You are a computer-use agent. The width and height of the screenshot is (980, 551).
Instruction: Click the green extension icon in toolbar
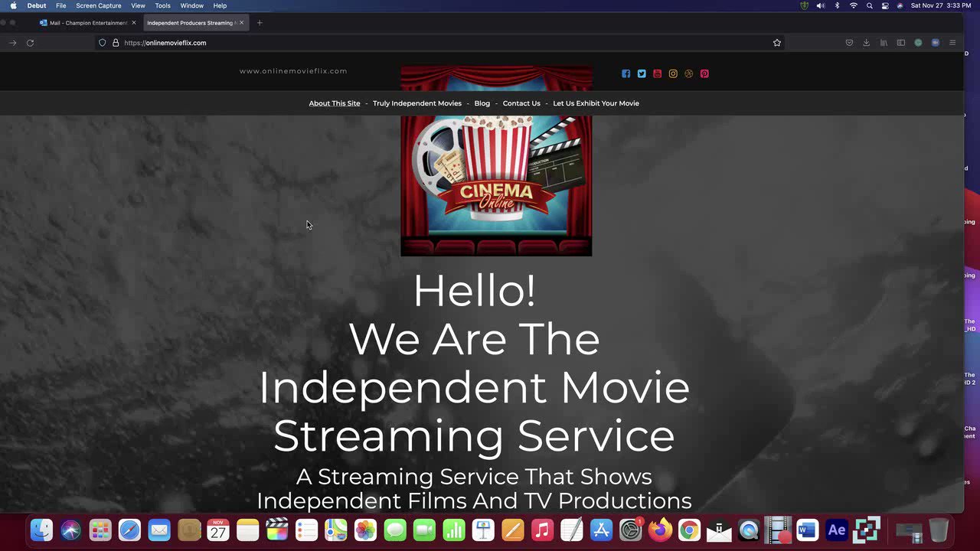tap(918, 43)
